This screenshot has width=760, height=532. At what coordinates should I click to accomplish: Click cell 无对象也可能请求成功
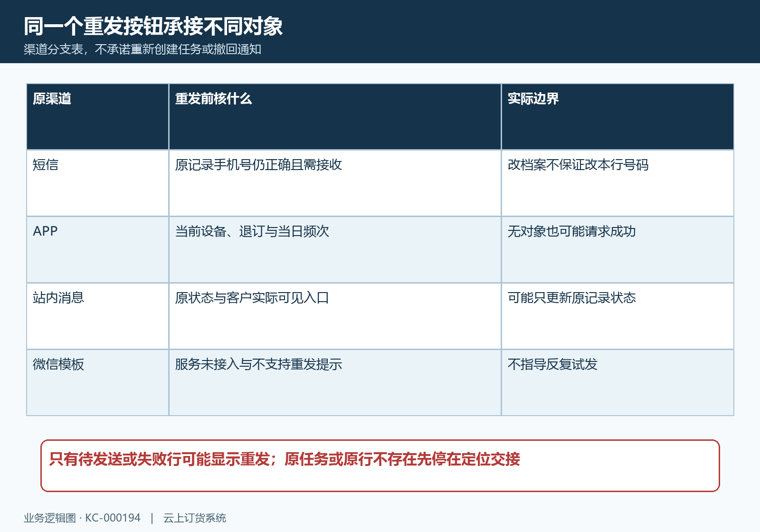(x=617, y=250)
